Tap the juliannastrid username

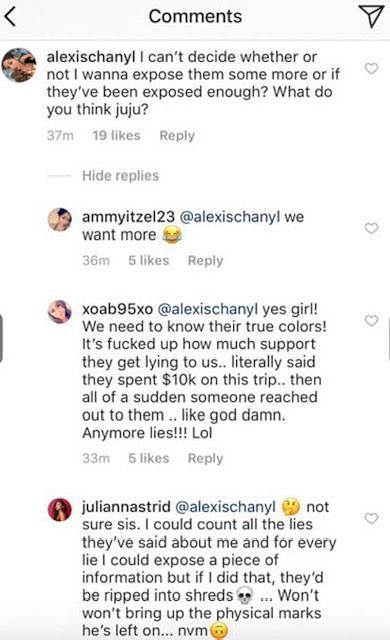(126, 507)
